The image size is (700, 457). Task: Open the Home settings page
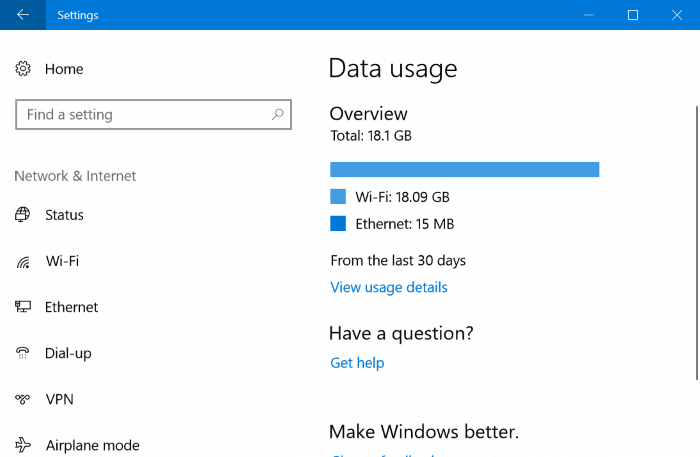pyautogui.click(x=64, y=69)
